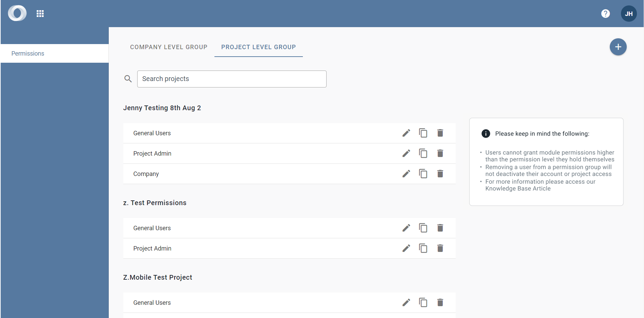644x318 pixels.
Task: Select the Project Level Group tab
Action: tap(258, 47)
